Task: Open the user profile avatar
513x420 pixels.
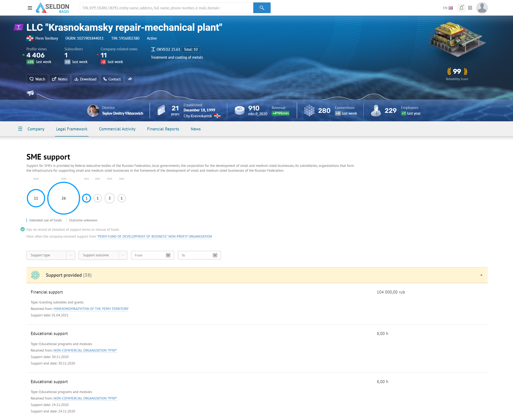Action: pyautogui.click(x=482, y=8)
